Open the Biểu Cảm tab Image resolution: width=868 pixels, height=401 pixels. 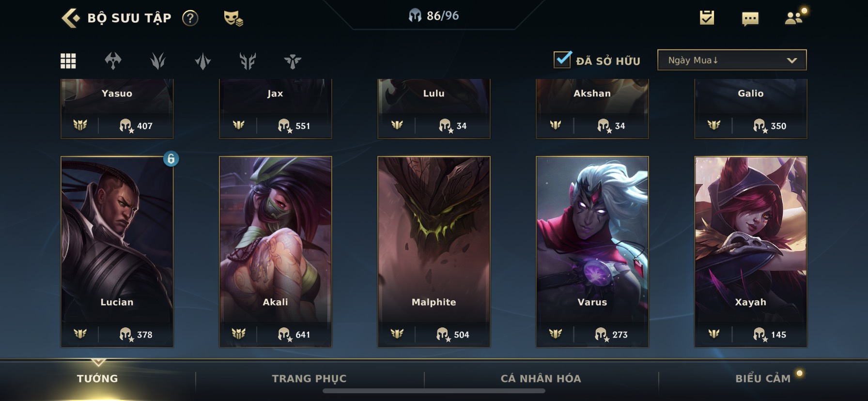763,379
